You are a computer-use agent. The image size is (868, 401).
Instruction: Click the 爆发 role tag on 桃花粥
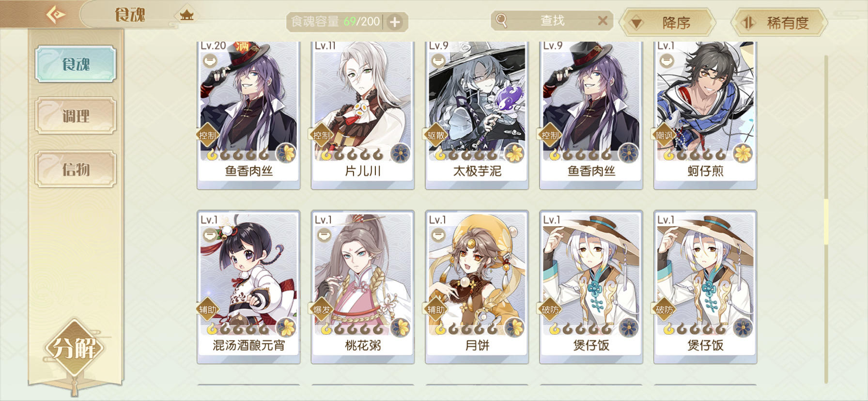pos(322,309)
